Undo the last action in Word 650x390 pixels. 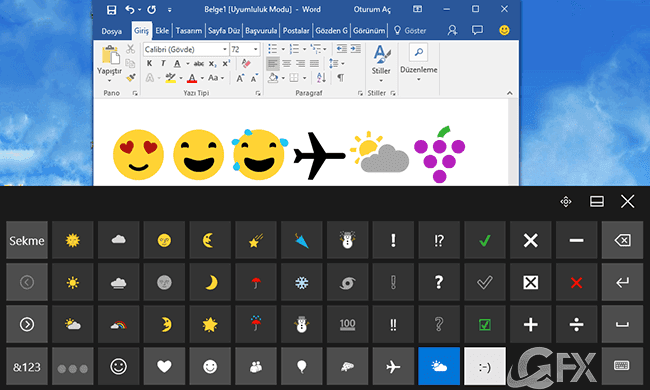pyautogui.click(x=130, y=10)
